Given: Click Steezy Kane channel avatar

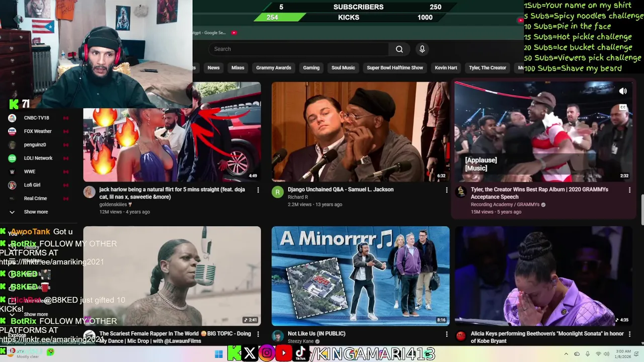Looking at the screenshot, I should pyautogui.click(x=278, y=336).
